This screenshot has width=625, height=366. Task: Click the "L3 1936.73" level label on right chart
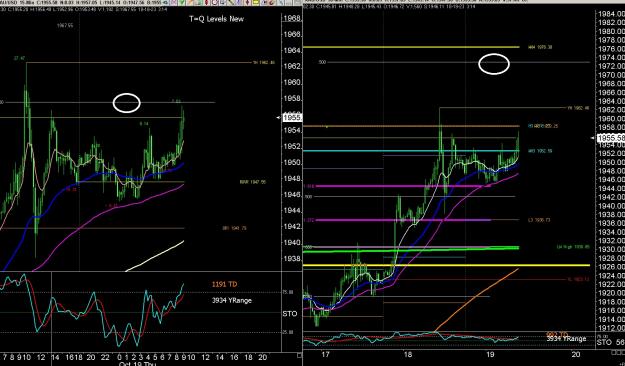tap(539, 220)
